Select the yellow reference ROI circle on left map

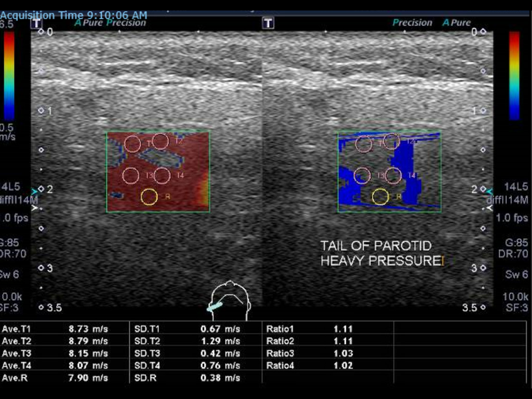[149, 197]
